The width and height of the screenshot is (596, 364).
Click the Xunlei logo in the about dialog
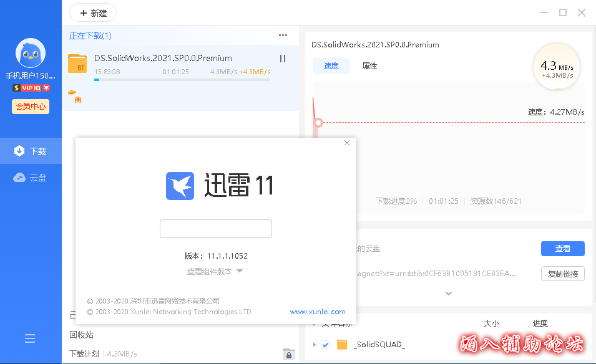(180, 185)
